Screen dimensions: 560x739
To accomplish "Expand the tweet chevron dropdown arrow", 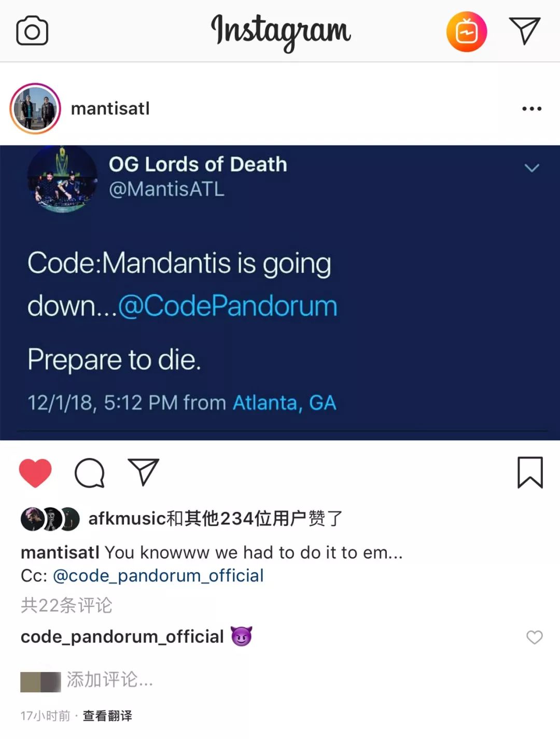I will click(x=532, y=168).
